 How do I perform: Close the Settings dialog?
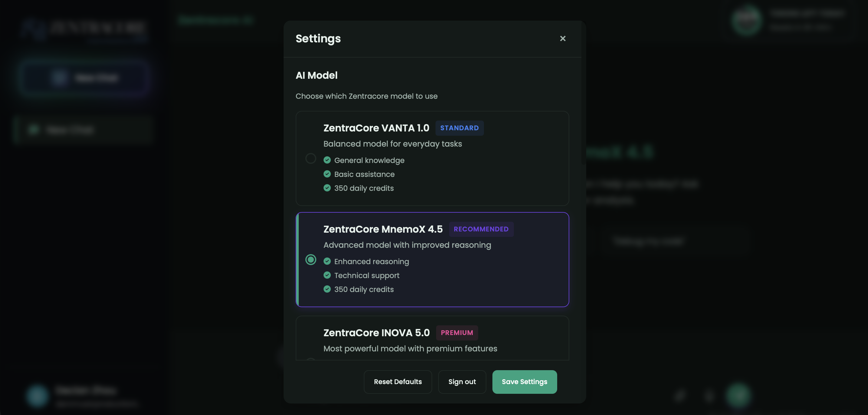click(563, 38)
